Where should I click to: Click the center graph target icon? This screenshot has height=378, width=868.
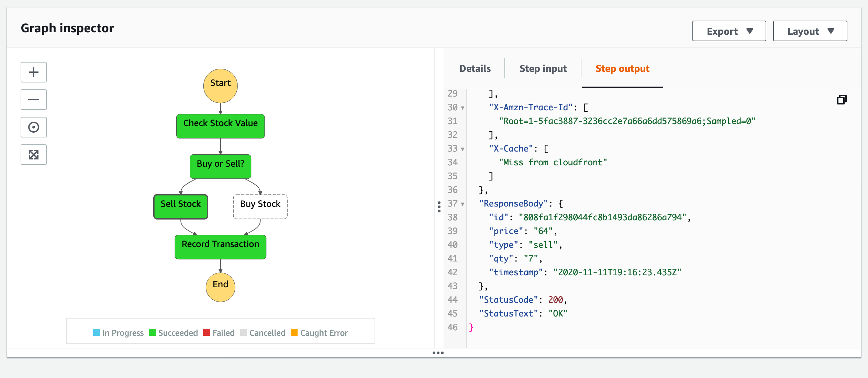34,127
